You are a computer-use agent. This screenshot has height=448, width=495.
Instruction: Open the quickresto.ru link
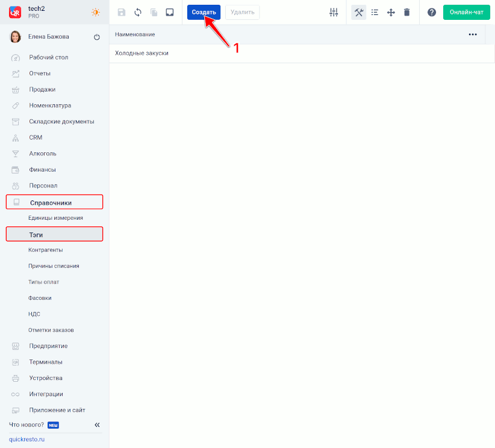point(27,440)
